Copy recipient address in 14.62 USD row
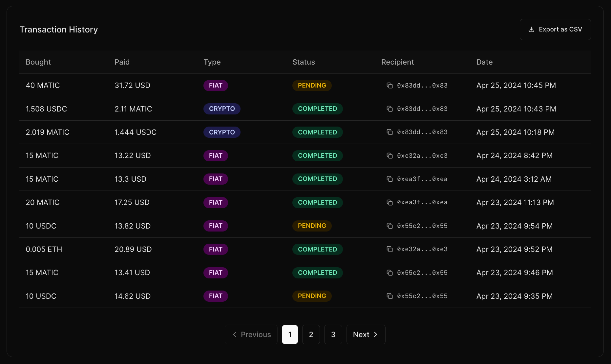This screenshot has height=364, width=611. 390,296
